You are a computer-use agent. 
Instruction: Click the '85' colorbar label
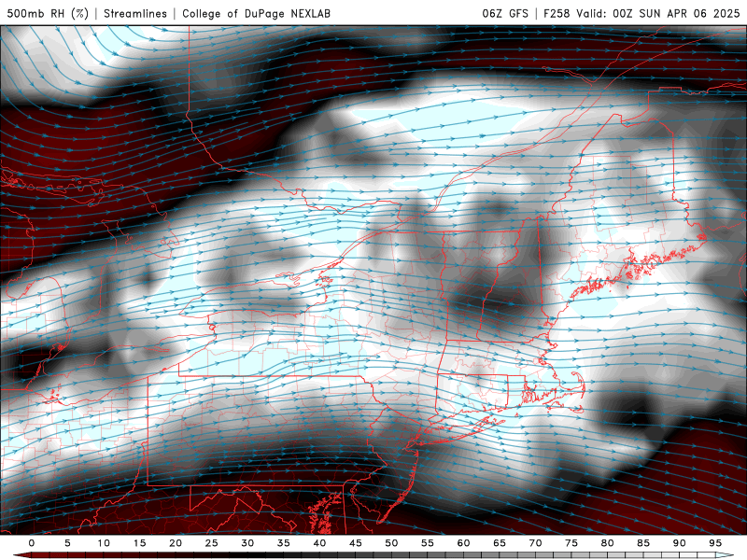643,543
